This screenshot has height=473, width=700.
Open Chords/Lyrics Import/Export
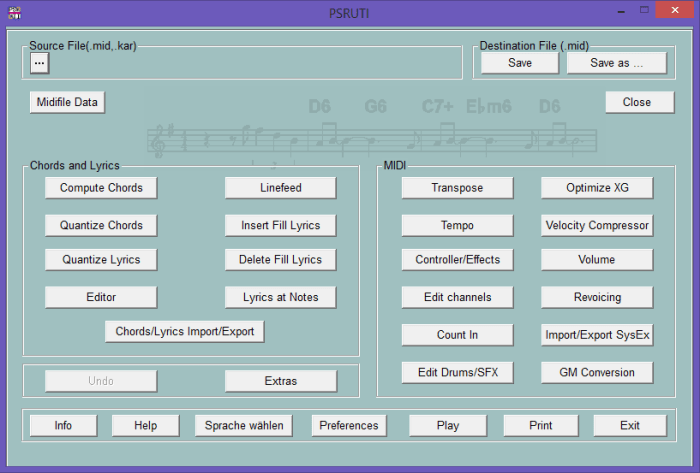pos(185,331)
